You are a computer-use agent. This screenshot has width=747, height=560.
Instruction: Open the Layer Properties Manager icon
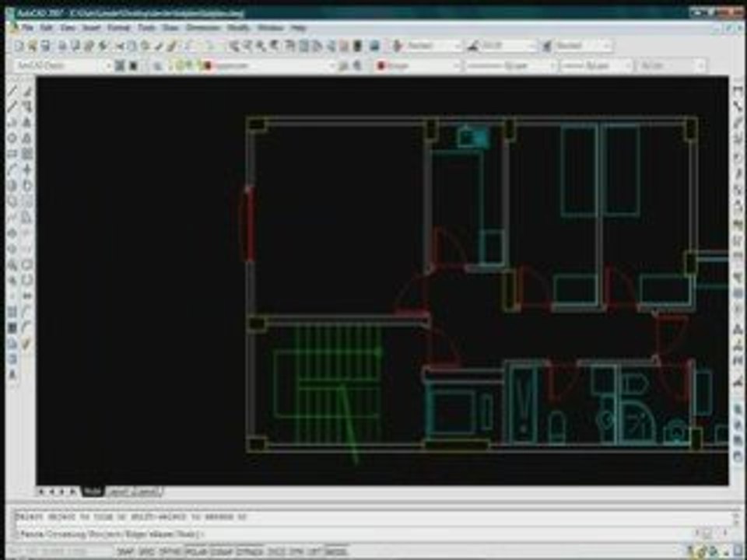(x=158, y=65)
